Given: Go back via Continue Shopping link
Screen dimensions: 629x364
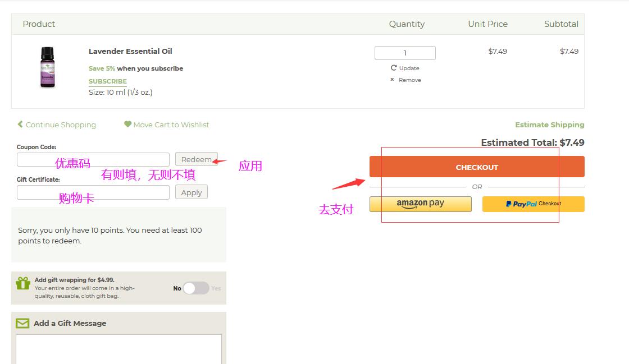Looking at the screenshot, I should [61, 125].
